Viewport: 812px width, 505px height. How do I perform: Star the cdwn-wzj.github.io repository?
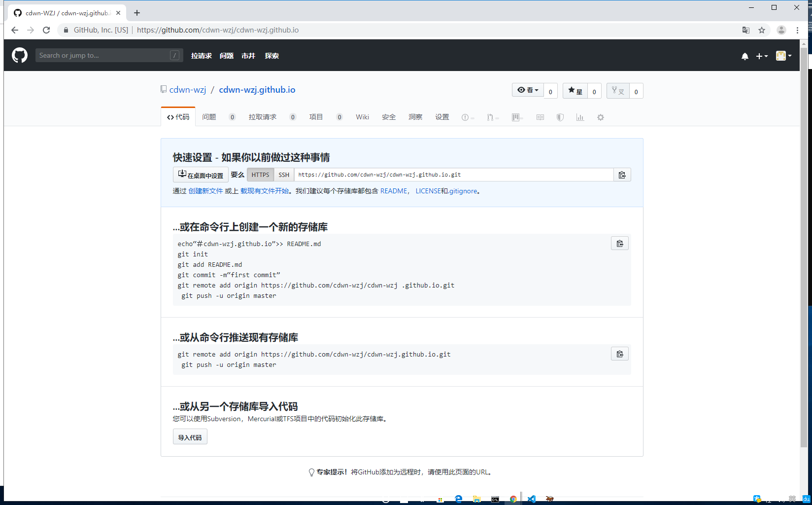point(575,91)
